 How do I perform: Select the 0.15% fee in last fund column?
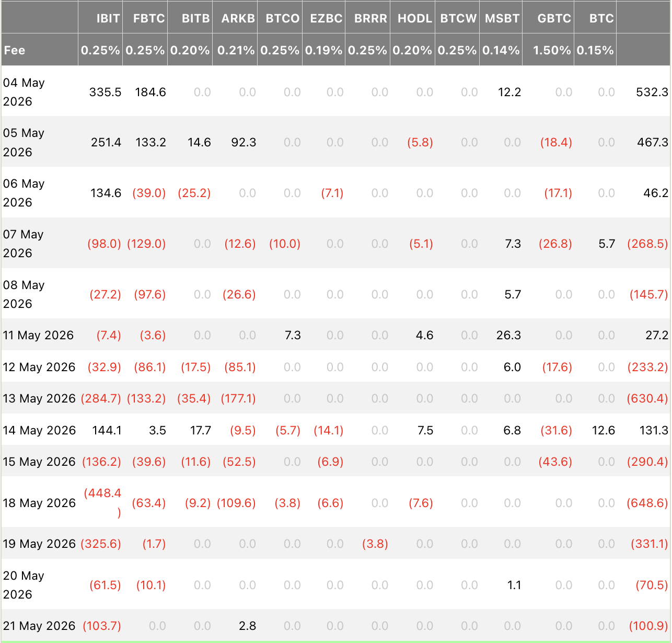595,50
